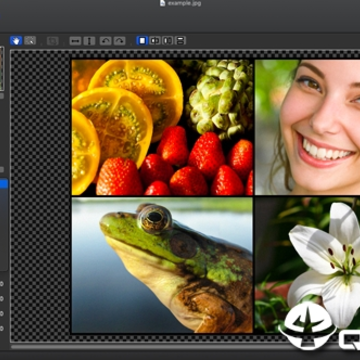This screenshot has height=360, width=360.
Task: Click the fruit photo in the canvas
Action: tap(162, 127)
